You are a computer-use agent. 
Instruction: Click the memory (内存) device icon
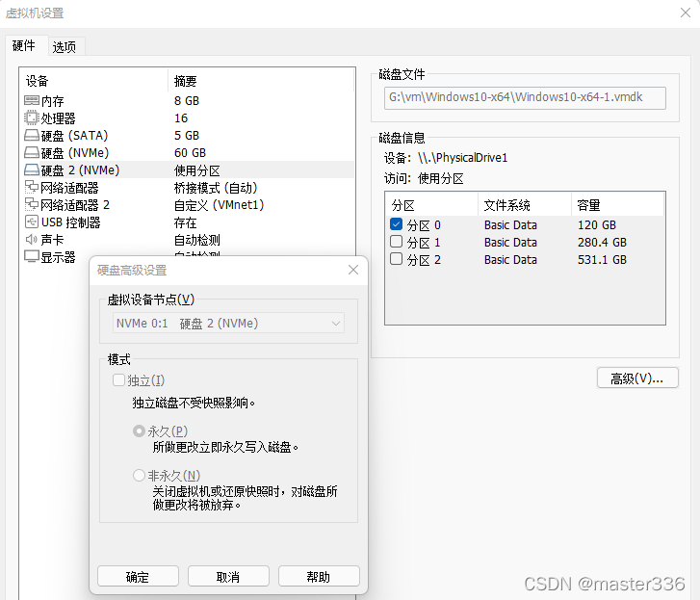(31, 100)
